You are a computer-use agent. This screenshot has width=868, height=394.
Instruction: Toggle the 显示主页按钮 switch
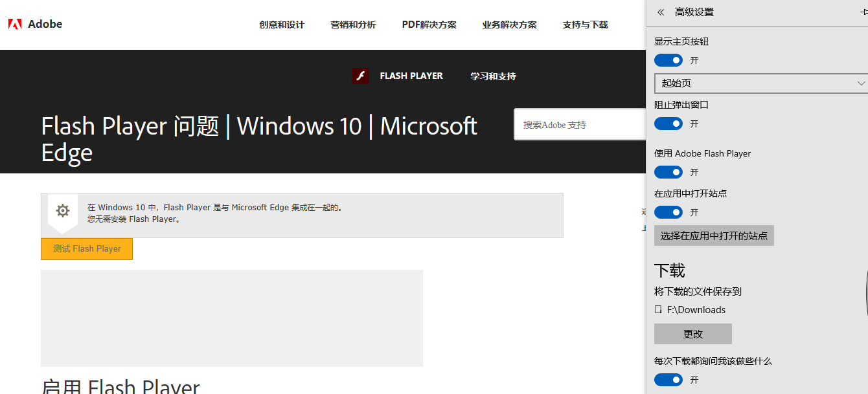coord(668,60)
